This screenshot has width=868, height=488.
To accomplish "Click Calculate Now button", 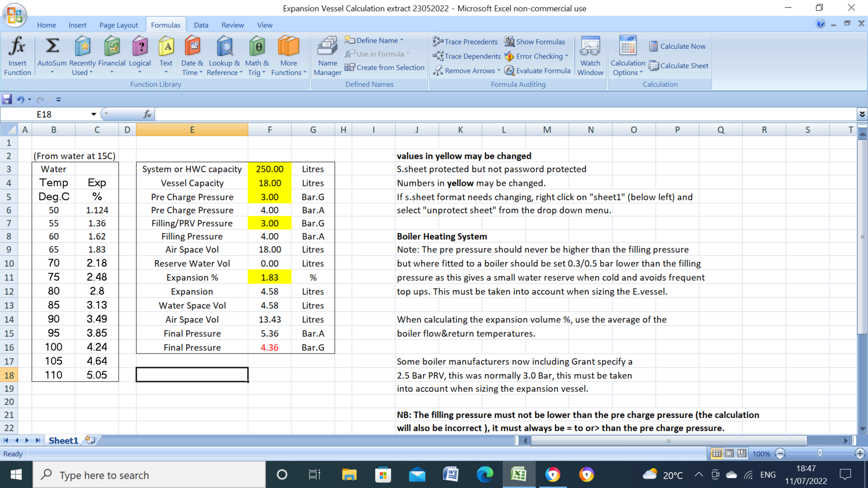I will click(678, 46).
